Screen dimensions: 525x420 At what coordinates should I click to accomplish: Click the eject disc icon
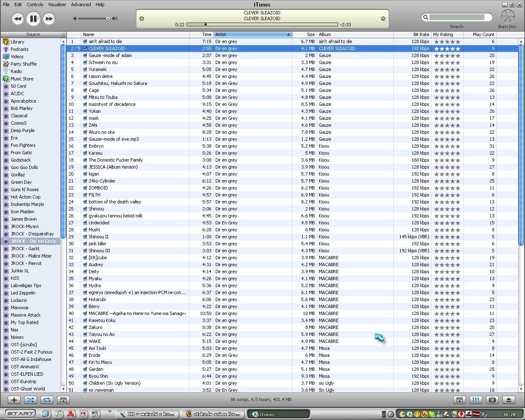[509, 400]
